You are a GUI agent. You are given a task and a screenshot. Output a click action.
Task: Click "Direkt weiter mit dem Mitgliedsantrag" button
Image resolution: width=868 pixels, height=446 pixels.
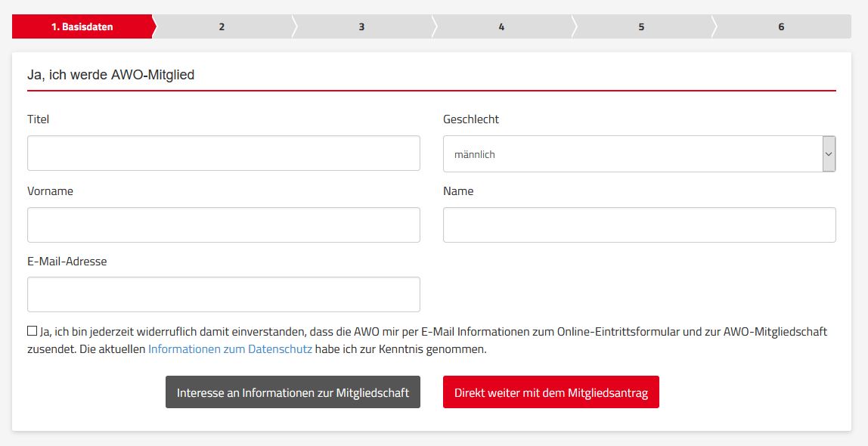550,392
